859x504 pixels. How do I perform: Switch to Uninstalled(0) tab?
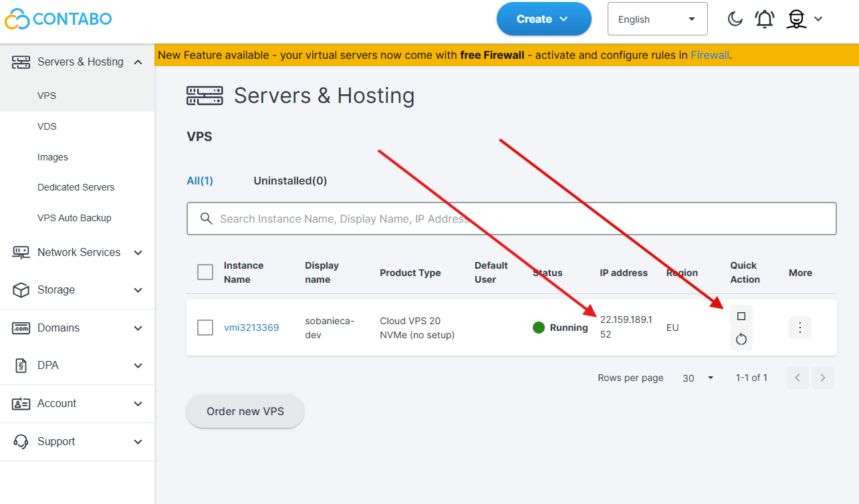coord(290,180)
